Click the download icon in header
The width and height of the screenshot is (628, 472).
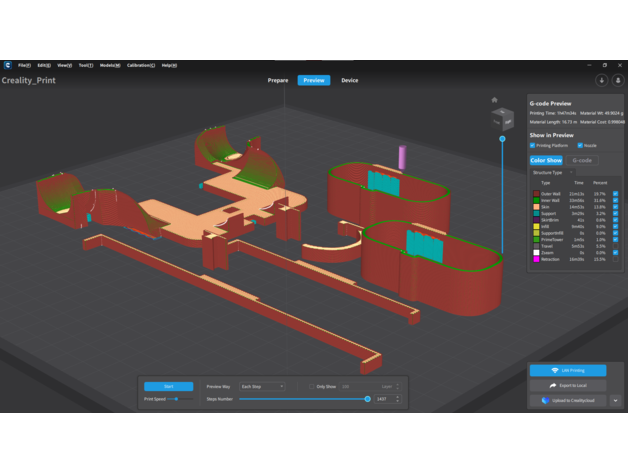click(602, 80)
